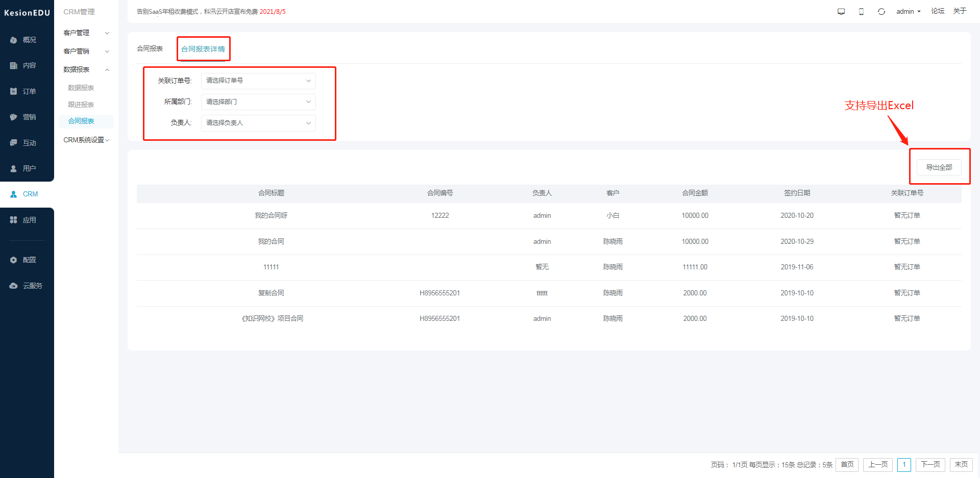Go to 上一页 previous page

coord(878,465)
